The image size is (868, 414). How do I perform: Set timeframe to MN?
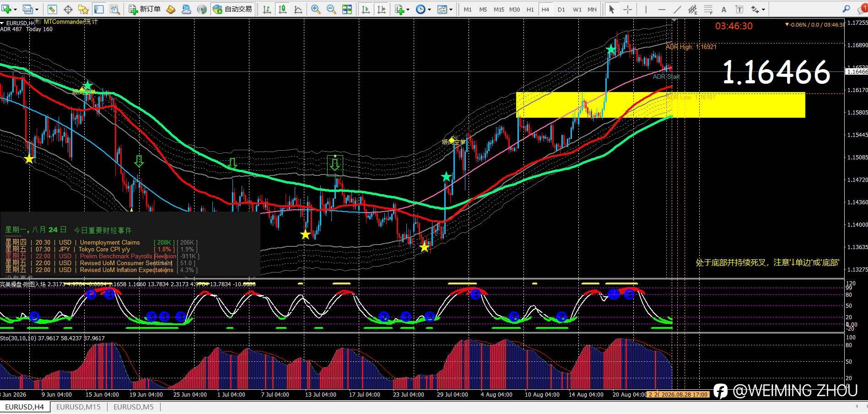(x=592, y=9)
